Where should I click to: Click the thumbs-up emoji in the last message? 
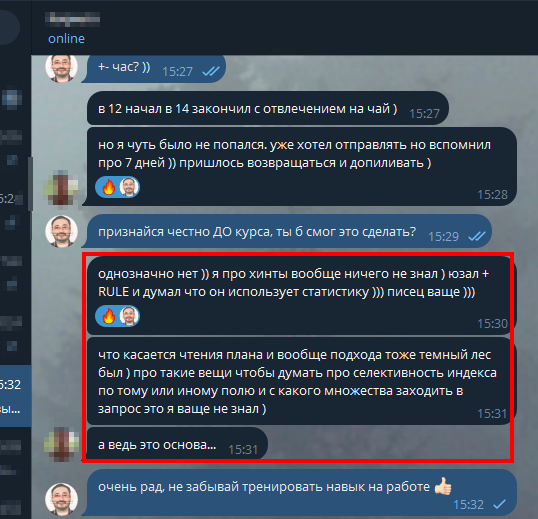coord(443,486)
